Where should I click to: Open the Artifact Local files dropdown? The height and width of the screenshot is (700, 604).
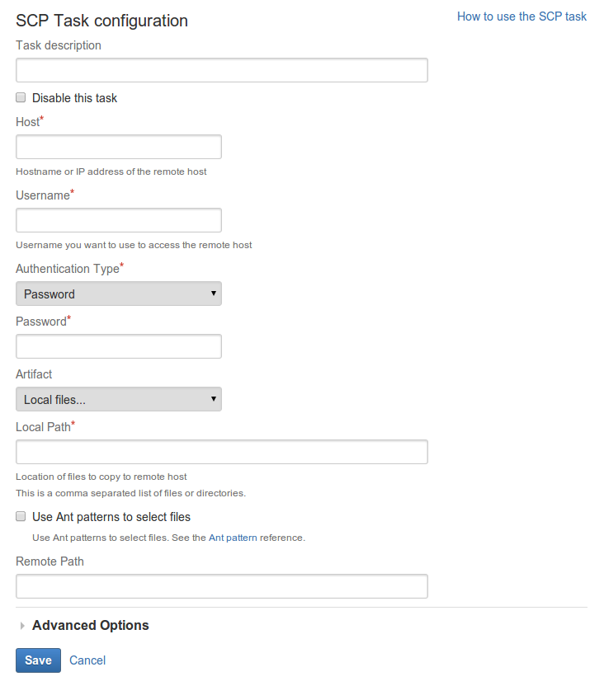[x=119, y=399]
